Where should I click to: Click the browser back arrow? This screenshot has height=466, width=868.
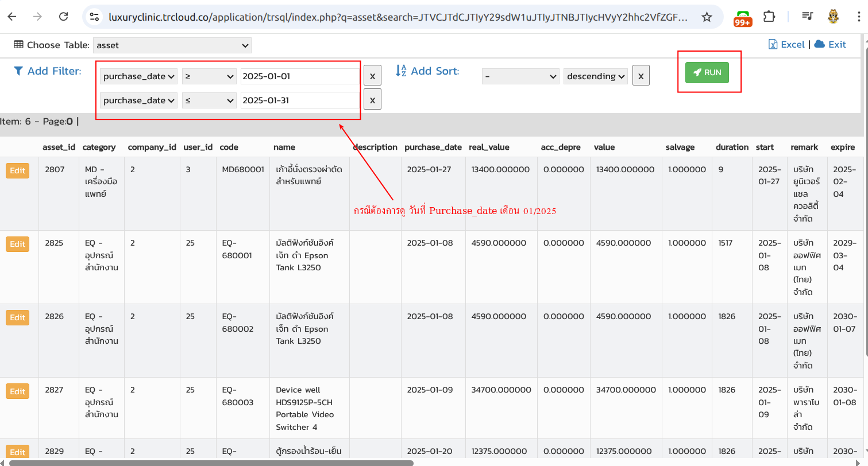click(x=12, y=17)
